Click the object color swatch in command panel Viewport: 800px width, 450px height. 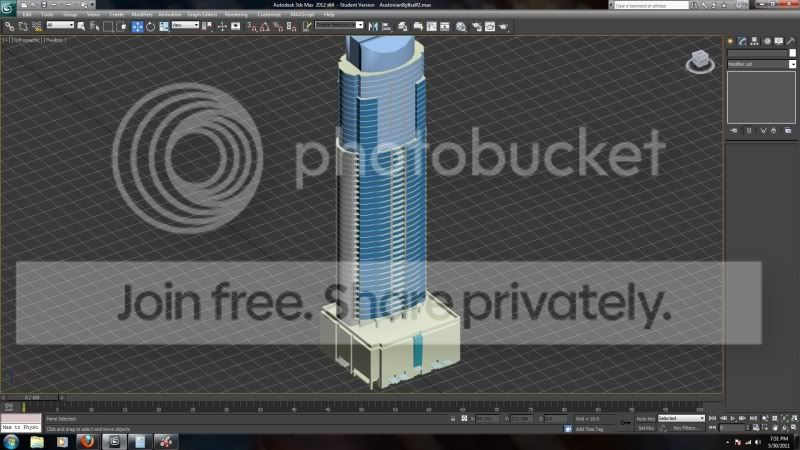point(792,53)
